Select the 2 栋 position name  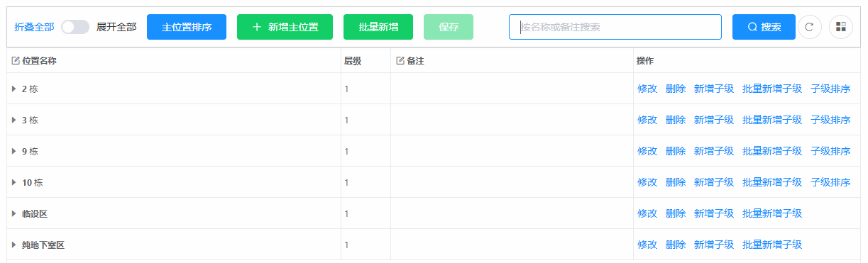tap(30, 89)
